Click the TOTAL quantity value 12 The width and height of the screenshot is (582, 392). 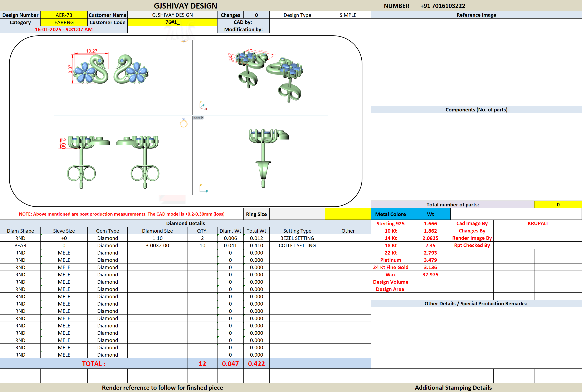(202, 363)
